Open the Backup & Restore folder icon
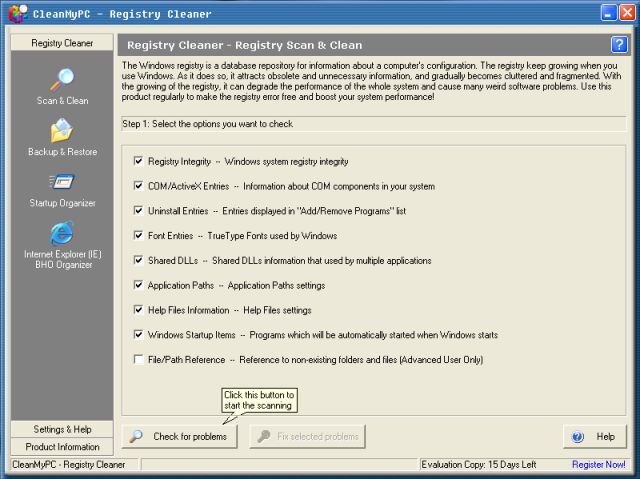Viewport: 640px width, 479px height. [x=62, y=130]
